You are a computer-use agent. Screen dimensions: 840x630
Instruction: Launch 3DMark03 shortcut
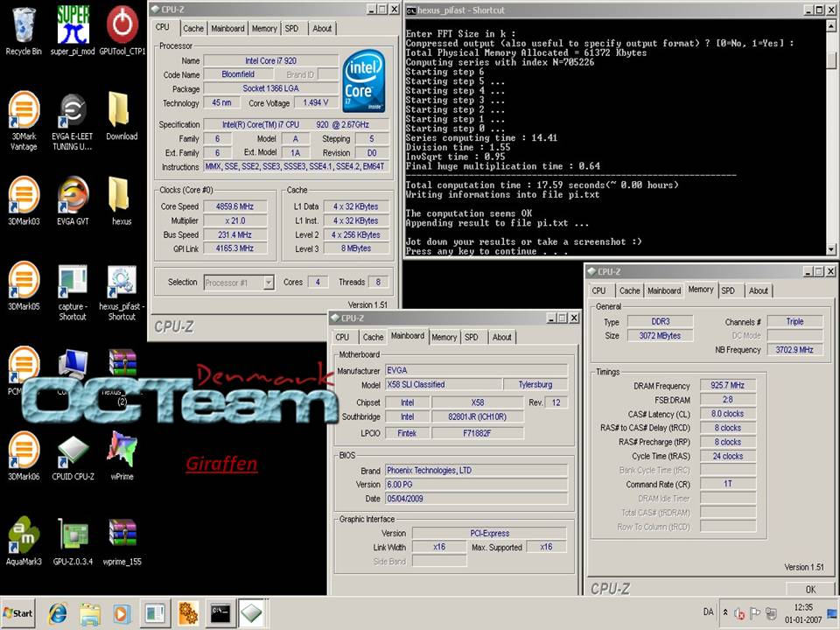pyautogui.click(x=24, y=200)
